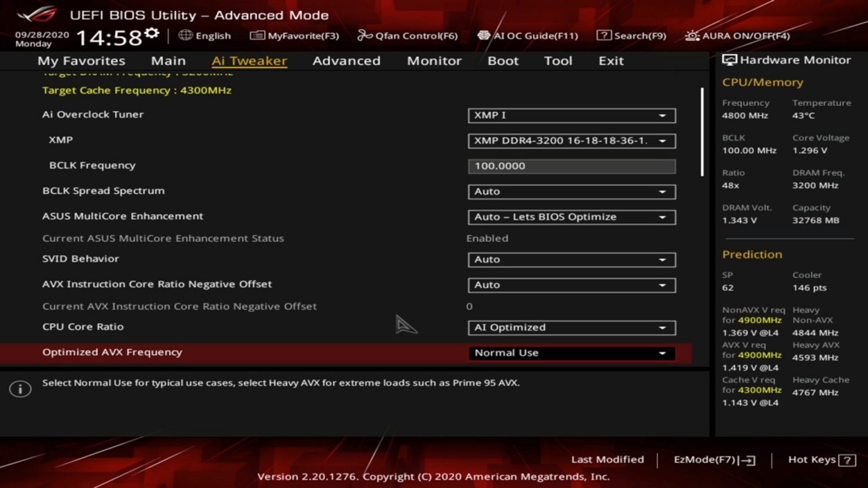Screen dimensions: 868x488
Task: Open Hot Keys help
Action: click(822, 460)
